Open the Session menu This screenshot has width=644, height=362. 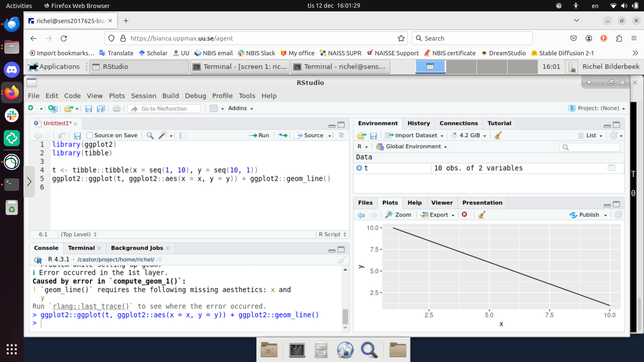143,96
